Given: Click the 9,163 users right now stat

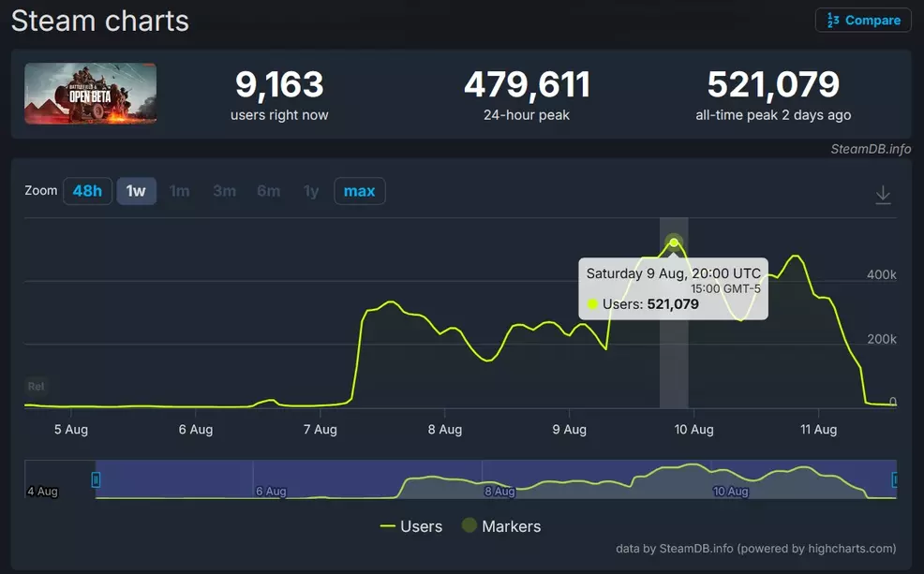Looking at the screenshot, I should coord(279,95).
